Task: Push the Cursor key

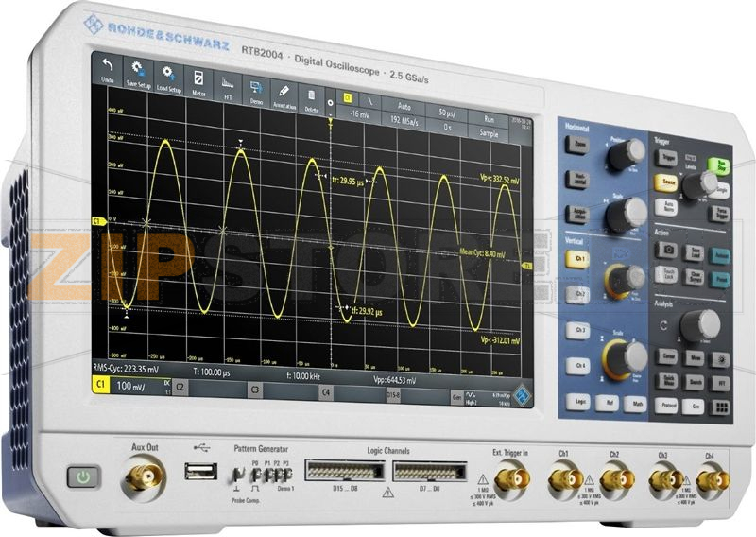Action: [x=668, y=356]
